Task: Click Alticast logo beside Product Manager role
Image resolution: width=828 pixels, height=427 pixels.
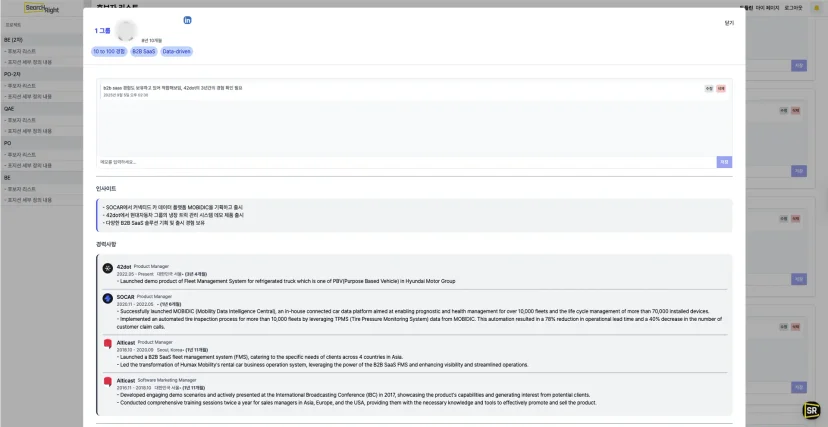Action: pyautogui.click(x=108, y=344)
